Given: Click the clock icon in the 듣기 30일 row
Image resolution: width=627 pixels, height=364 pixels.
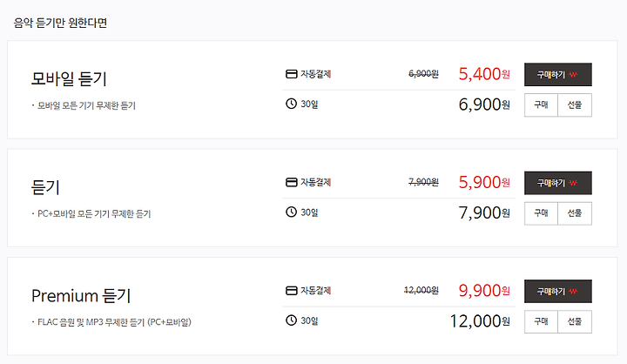Looking at the screenshot, I should [291, 212].
